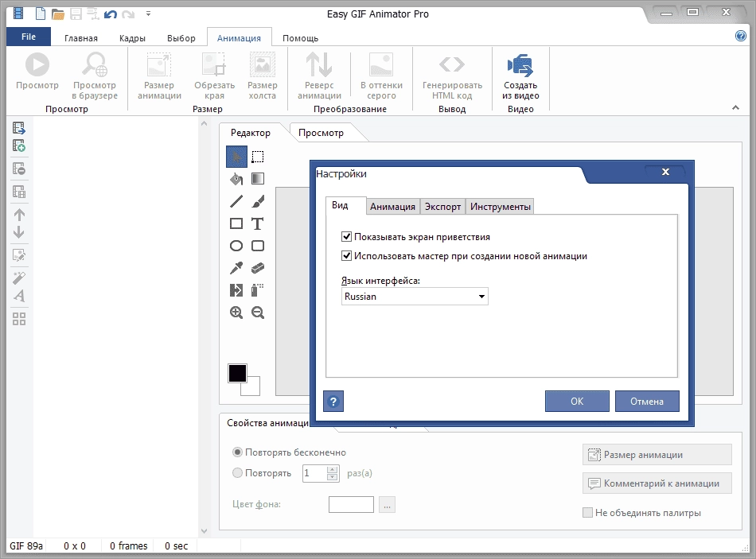Toggle Use wizard for new animation checkbox
The image size is (756, 559).
click(x=346, y=256)
